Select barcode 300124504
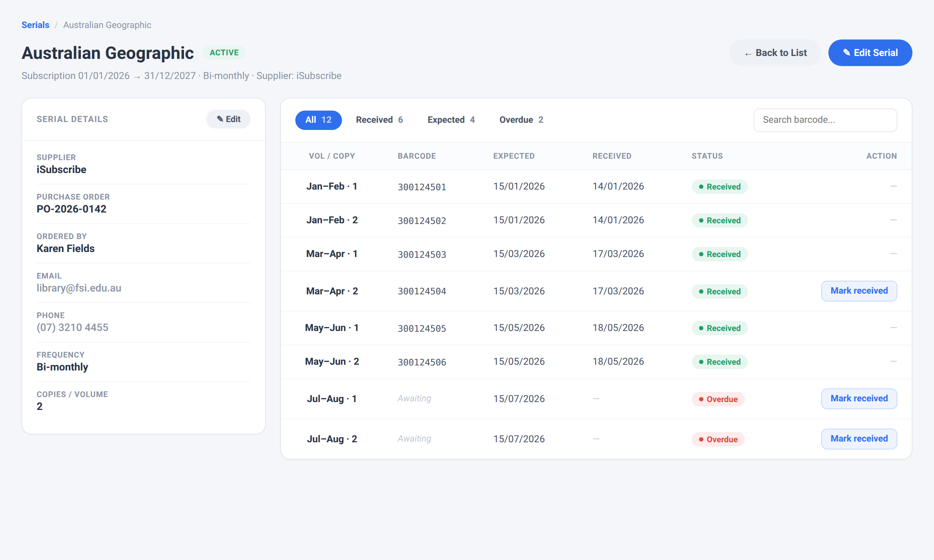The width and height of the screenshot is (934, 560). coord(422,291)
